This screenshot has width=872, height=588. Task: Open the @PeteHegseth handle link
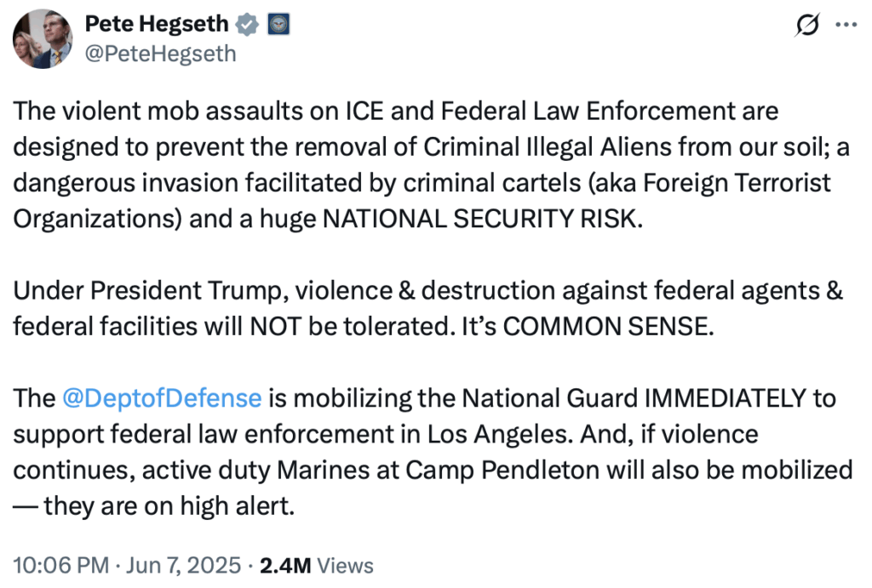click(x=161, y=54)
